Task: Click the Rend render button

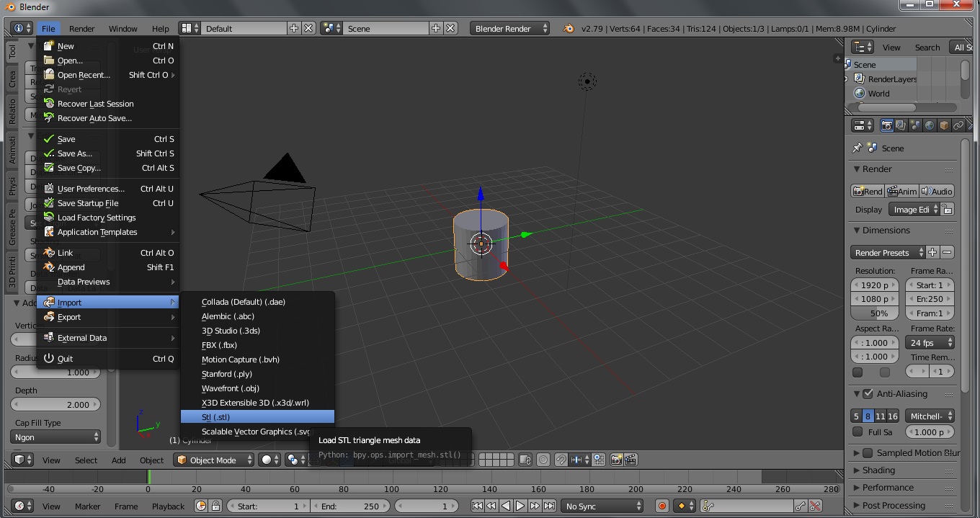Action: [868, 191]
